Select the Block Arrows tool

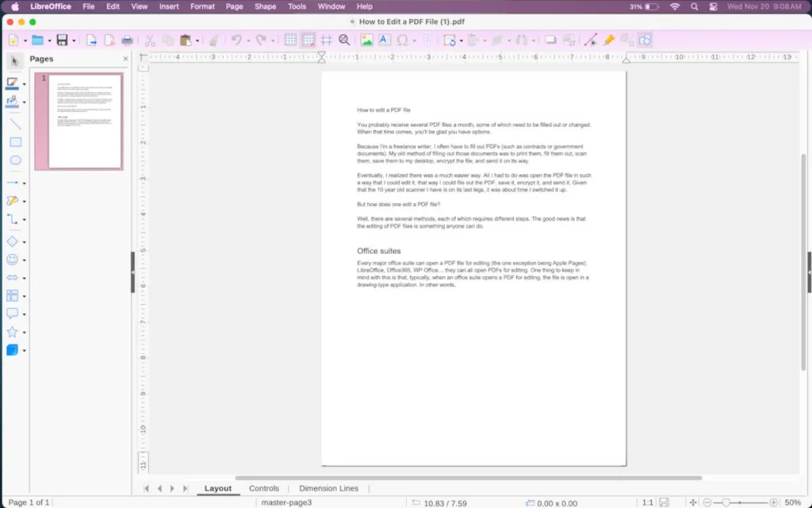pos(13,278)
